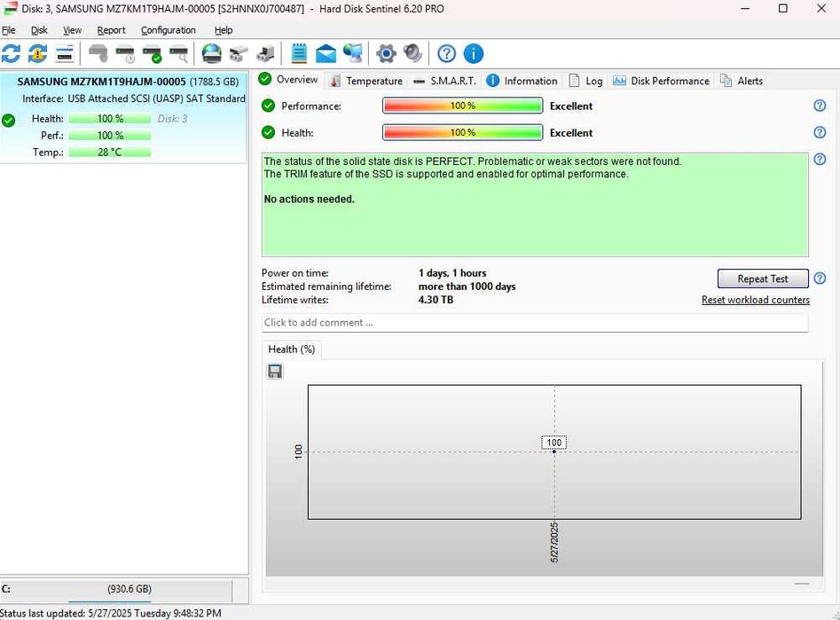
Task: Switch to the S.M.A.R.T. tab
Action: (x=445, y=81)
